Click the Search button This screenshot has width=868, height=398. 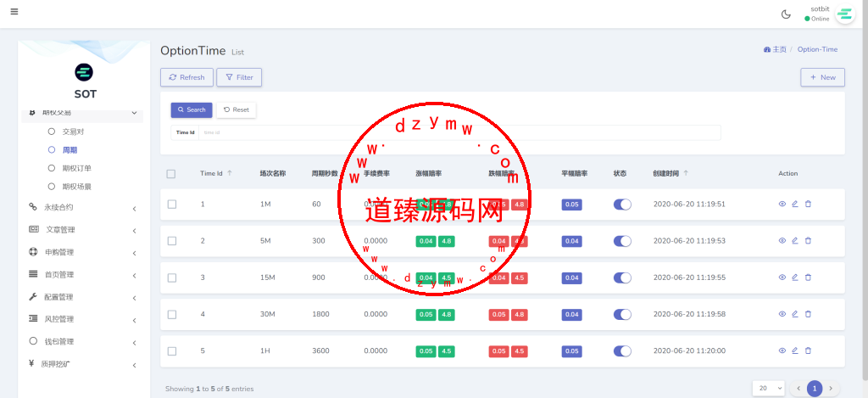tap(192, 109)
